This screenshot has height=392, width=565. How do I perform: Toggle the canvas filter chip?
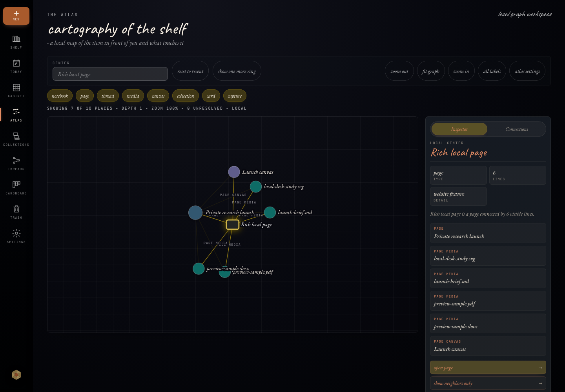coord(158,96)
